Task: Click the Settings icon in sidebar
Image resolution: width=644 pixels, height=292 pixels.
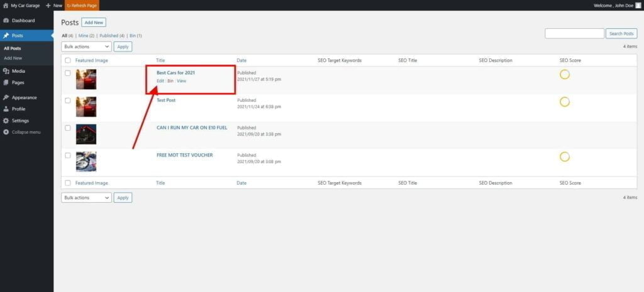Action: click(x=6, y=121)
